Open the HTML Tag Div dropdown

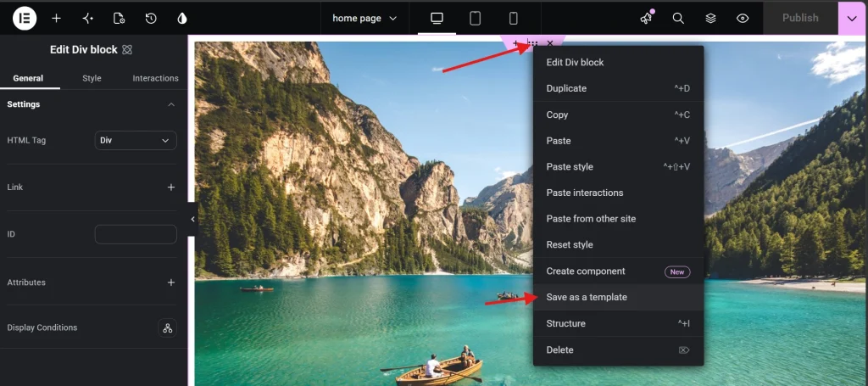pyautogui.click(x=136, y=141)
